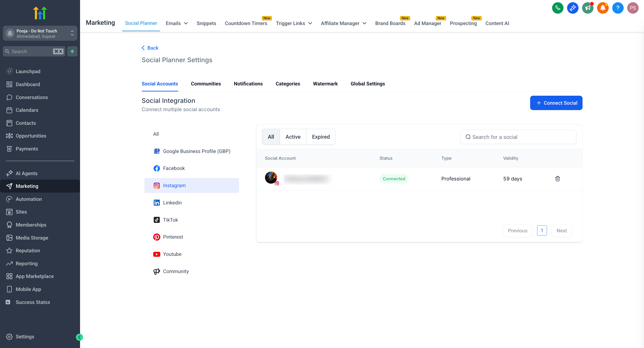Select the All accounts filter segment

click(271, 137)
